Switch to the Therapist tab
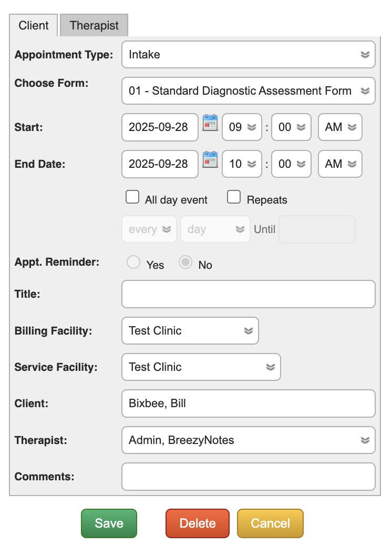Screen dimensions: 392x545 pyautogui.click(x=94, y=25)
